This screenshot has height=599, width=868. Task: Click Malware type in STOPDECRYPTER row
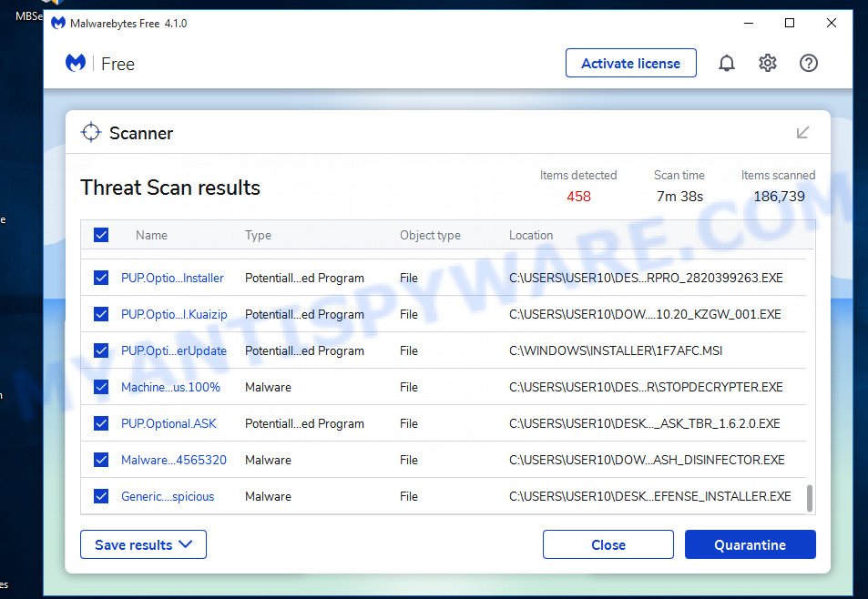click(x=268, y=387)
